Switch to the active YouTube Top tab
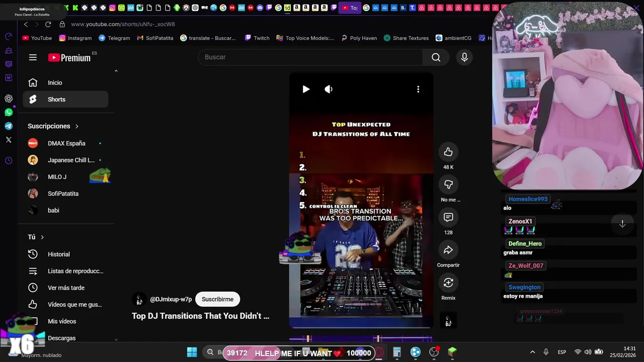Viewport: 644px width, 362px height. (x=350, y=8)
